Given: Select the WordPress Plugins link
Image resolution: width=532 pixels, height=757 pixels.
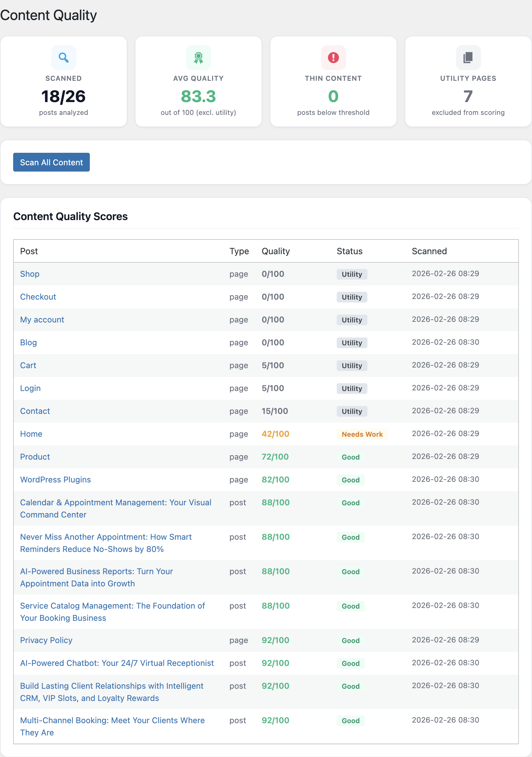Looking at the screenshot, I should pyautogui.click(x=55, y=479).
